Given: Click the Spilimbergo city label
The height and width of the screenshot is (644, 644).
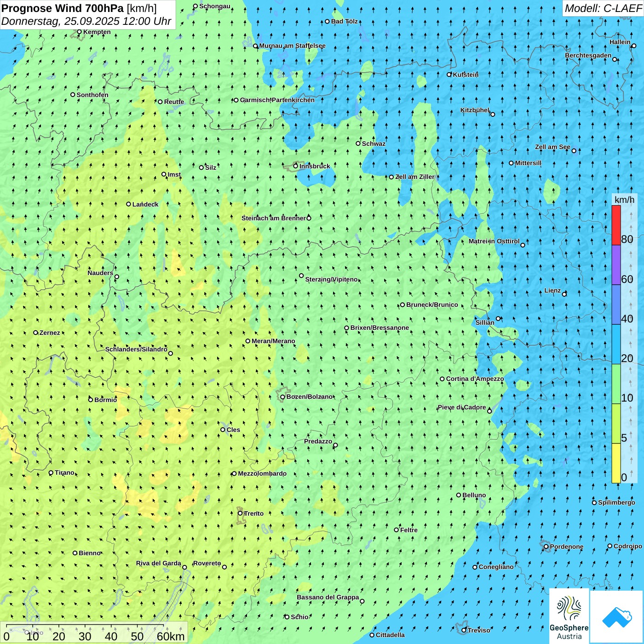Looking at the screenshot, I should (x=616, y=502).
